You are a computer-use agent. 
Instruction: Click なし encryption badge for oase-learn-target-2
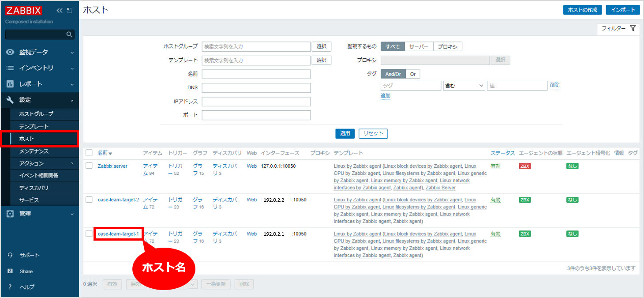[572, 200]
